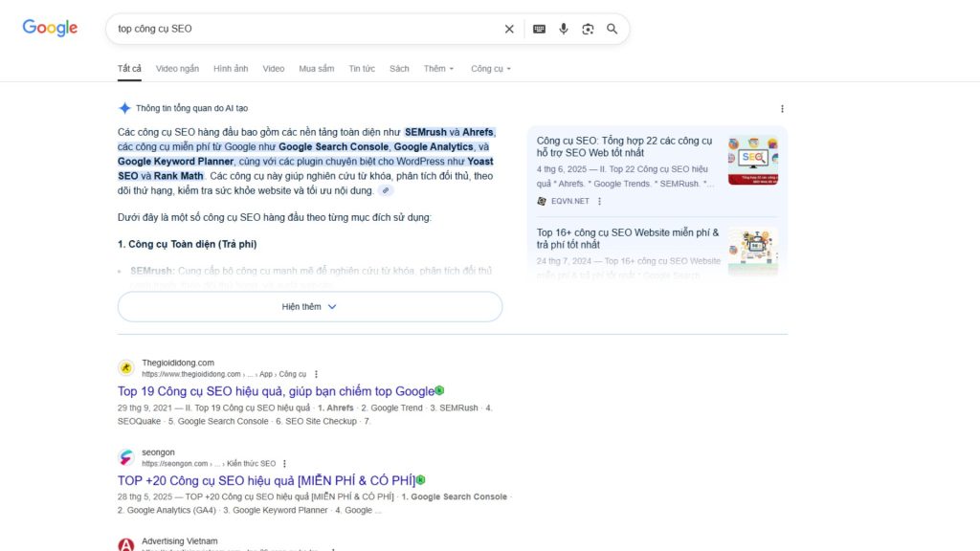Screen dimensions: 980x551
Task: Click the microphone icon for voice search
Action: 563,29
